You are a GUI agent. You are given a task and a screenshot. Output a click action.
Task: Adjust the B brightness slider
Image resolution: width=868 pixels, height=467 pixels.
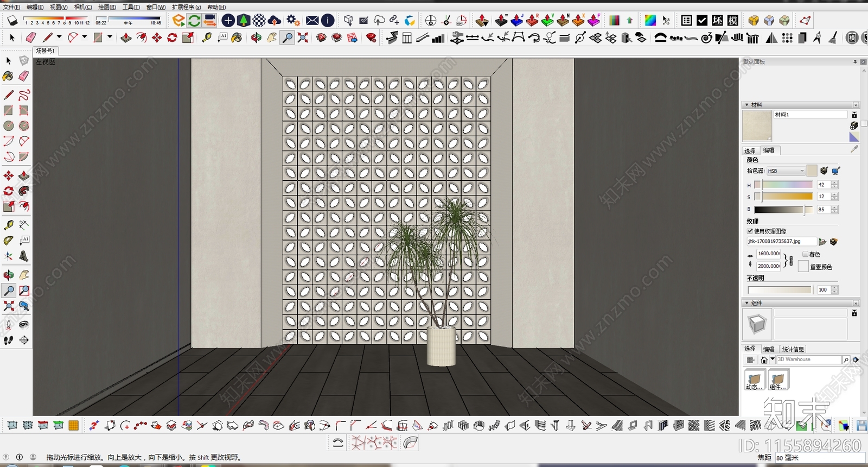pyautogui.click(x=783, y=210)
